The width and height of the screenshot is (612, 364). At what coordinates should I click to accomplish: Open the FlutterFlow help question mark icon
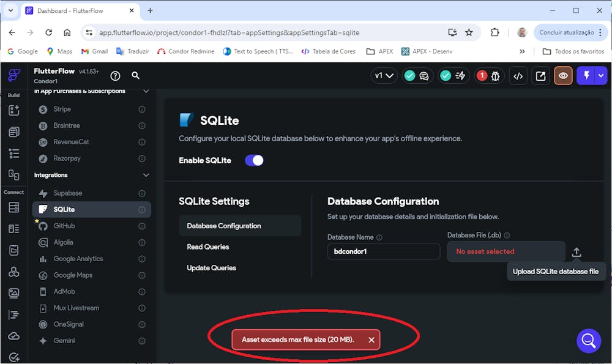pyautogui.click(x=115, y=76)
